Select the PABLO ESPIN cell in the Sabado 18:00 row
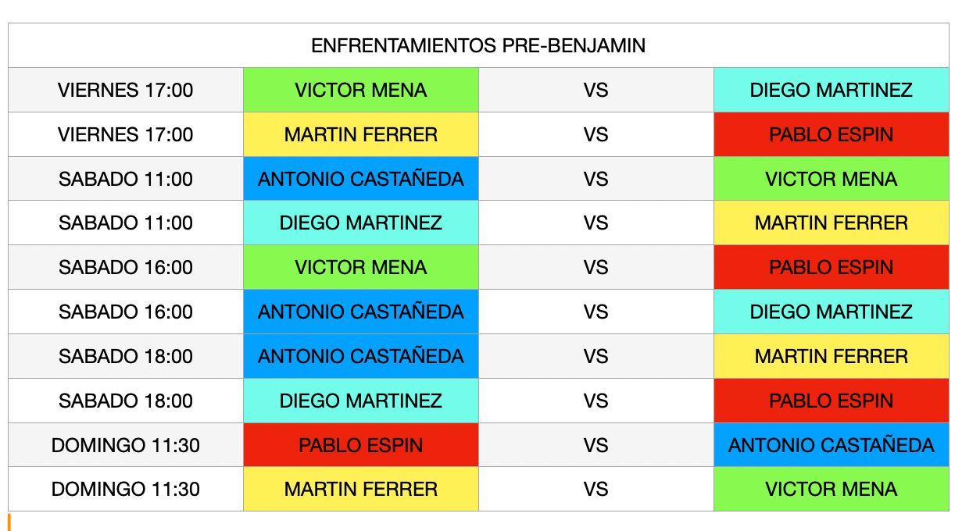The image size is (980, 531). pyautogui.click(x=831, y=401)
